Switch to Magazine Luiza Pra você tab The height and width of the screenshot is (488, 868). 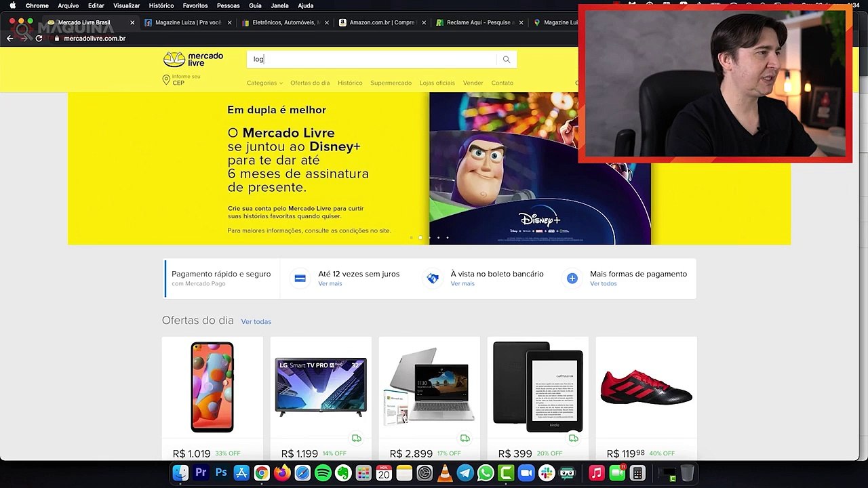188,22
